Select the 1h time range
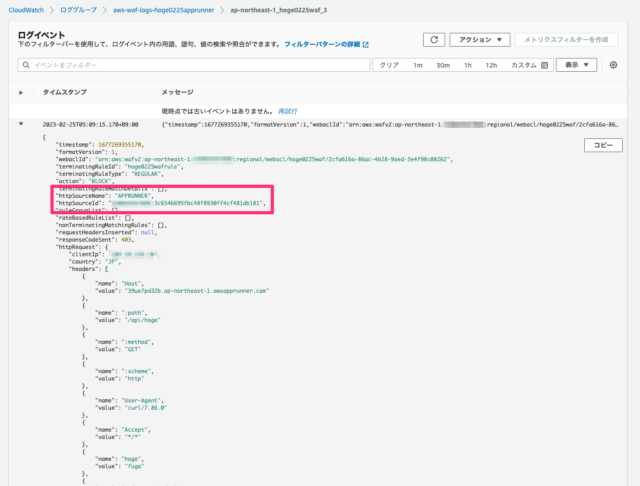640x486 pixels. click(468, 65)
